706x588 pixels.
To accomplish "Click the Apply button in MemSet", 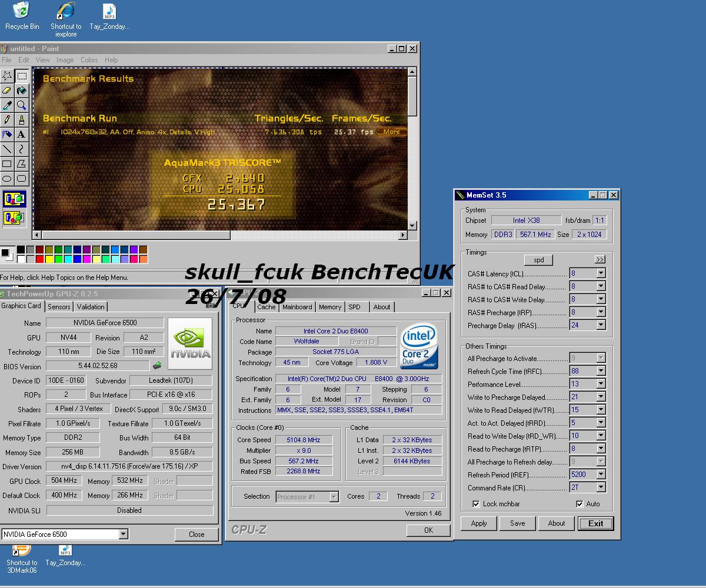I will point(479,523).
